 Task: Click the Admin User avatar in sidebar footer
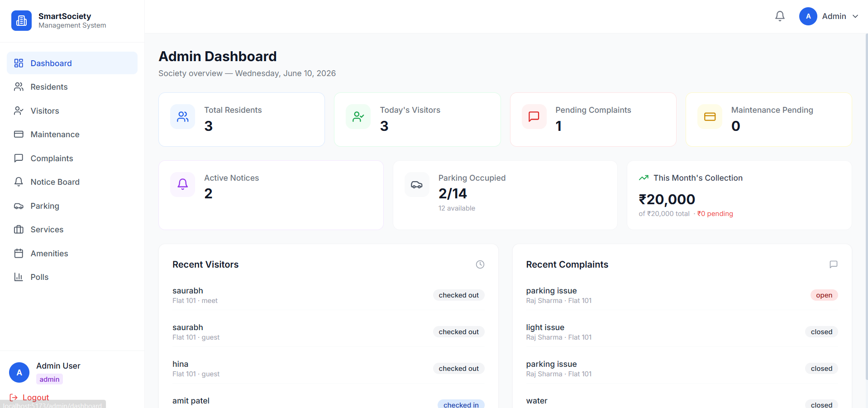click(x=19, y=372)
